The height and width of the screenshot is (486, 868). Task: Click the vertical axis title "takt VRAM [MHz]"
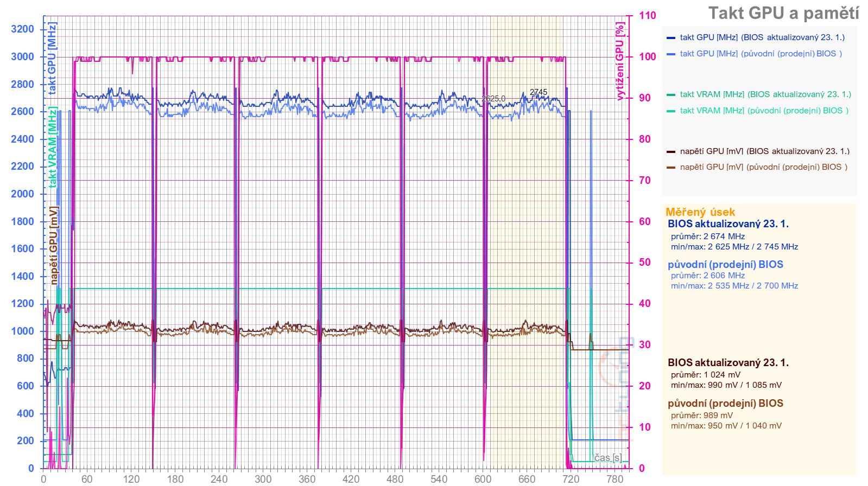[53, 147]
